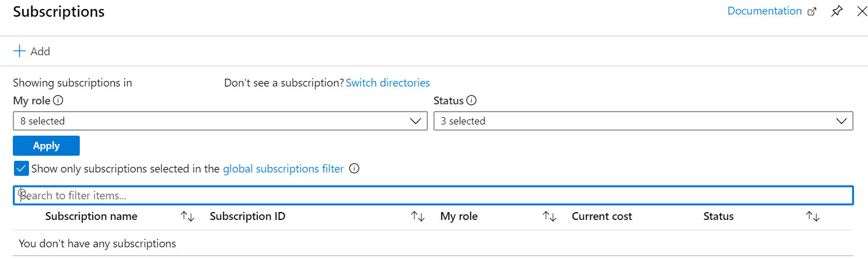
Task: Uncheck Show only subscriptions selected checkbox
Action: [21, 169]
